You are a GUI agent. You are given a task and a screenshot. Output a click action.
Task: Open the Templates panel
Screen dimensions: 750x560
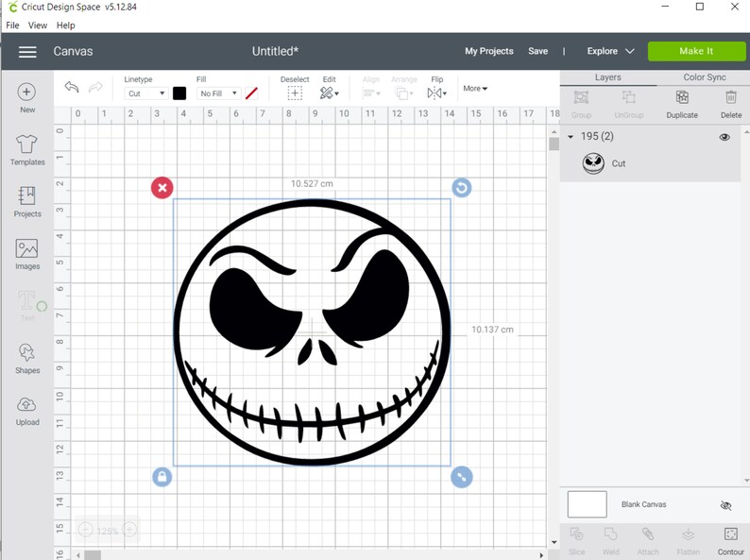pyautogui.click(x=27, y=150)
